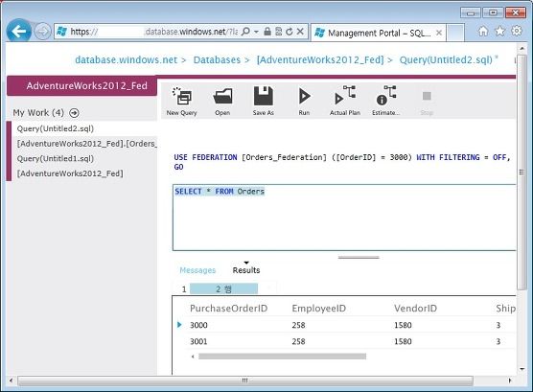Image resolution: width=533 pixels, height=392 pixels.
Task: Click the My Work circled arrow icon
Action: tap(74, 113)
